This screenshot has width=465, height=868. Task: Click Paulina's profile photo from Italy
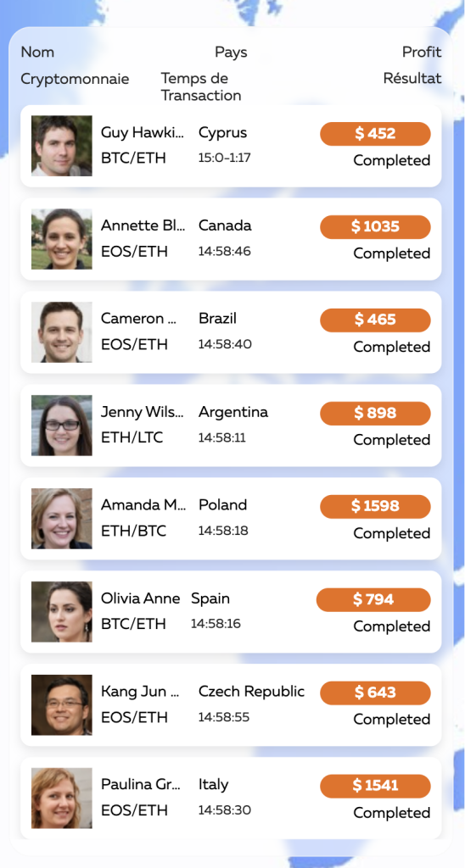(62, 798)
